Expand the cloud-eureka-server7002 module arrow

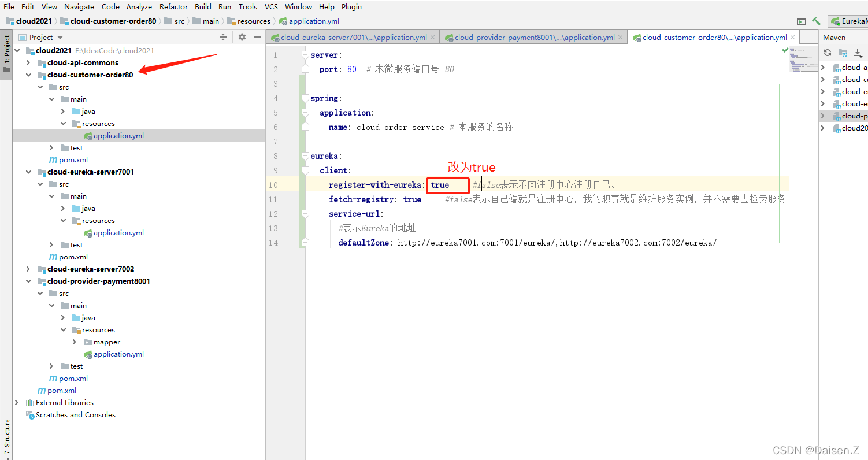[29, 269]
